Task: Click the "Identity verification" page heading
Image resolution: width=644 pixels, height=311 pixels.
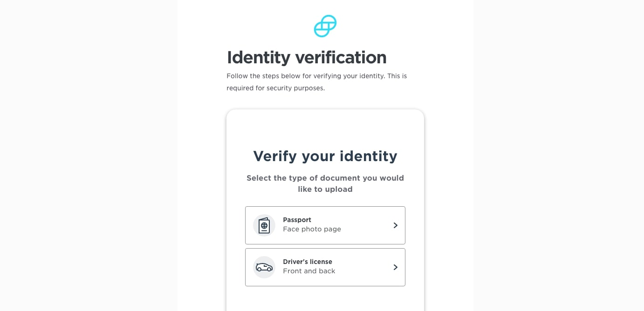Action: click(307, 58)
